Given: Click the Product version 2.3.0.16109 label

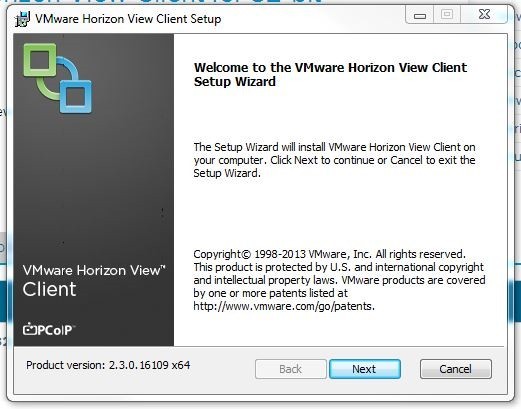Looking at the screenshot, I should [x=108, y=365].
